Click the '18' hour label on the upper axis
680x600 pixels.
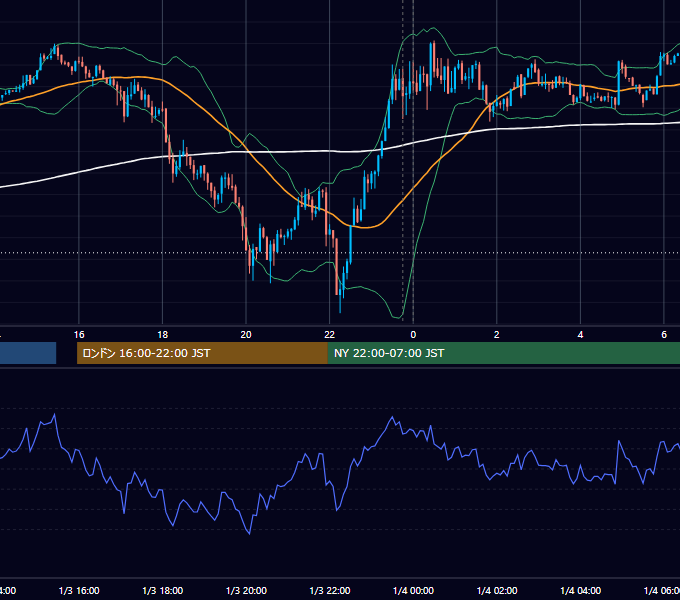(x=163, y=335)
